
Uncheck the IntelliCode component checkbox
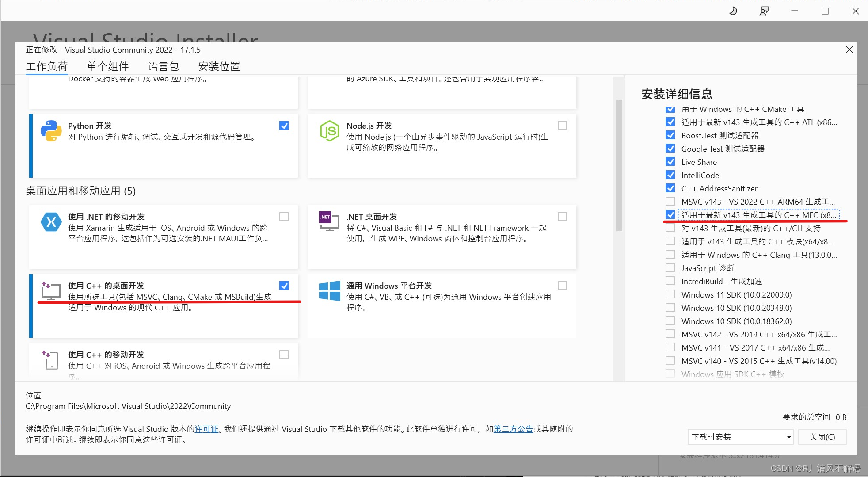670,175
